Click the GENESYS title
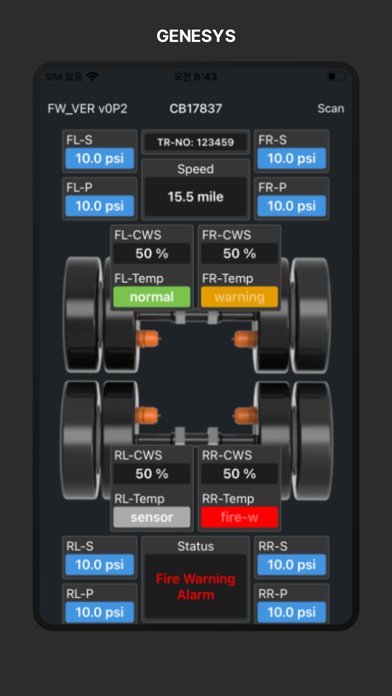 click(196, 36)
